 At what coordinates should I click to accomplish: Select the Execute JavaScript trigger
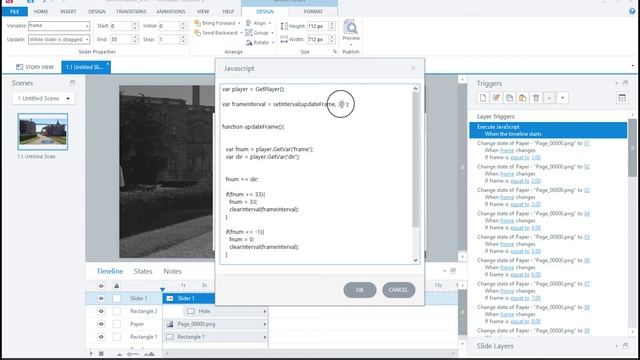[548, 130]
